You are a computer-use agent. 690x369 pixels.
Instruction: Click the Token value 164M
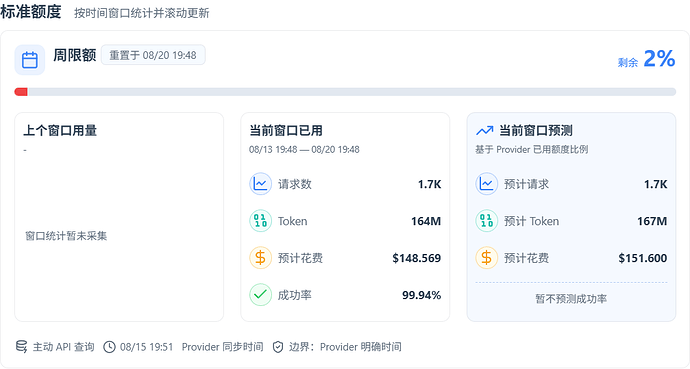pos(426,221)
